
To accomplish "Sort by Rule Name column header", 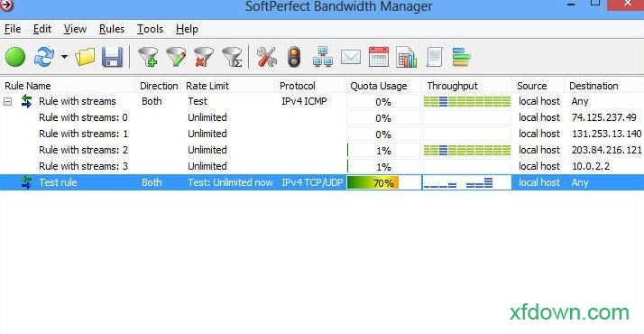I will (68, 86).
